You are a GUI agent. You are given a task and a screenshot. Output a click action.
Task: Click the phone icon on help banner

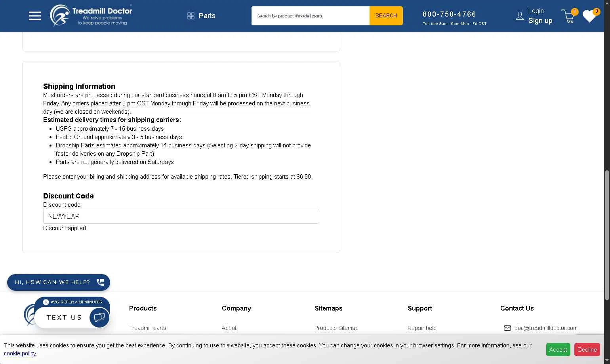(100, 282)
